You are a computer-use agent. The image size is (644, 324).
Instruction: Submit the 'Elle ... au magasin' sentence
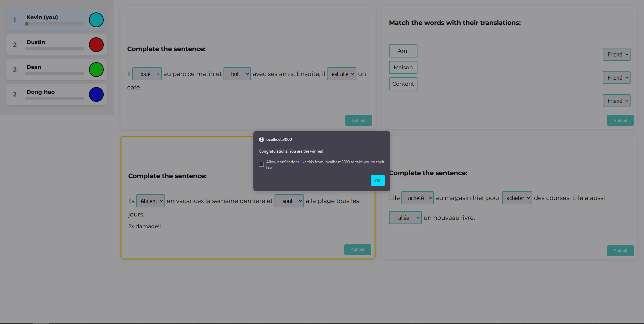click(621, 251)
